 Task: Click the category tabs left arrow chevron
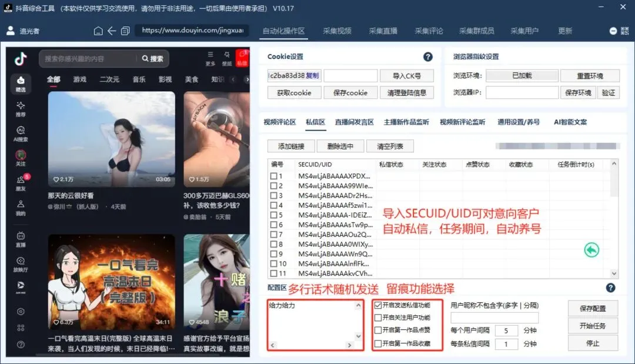click(x=233, y=80)
